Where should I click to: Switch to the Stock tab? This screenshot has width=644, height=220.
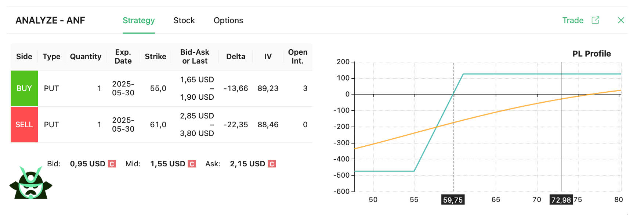click(x=184, y=21)
